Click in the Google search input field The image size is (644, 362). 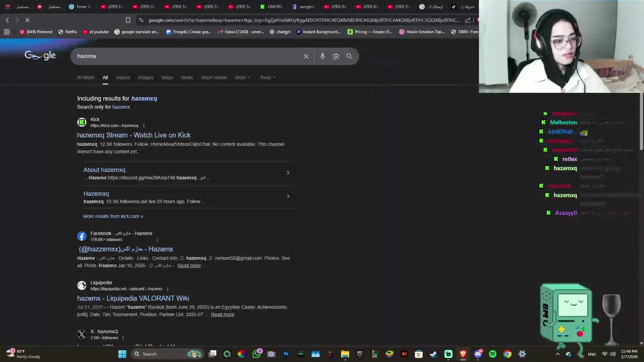186,56
